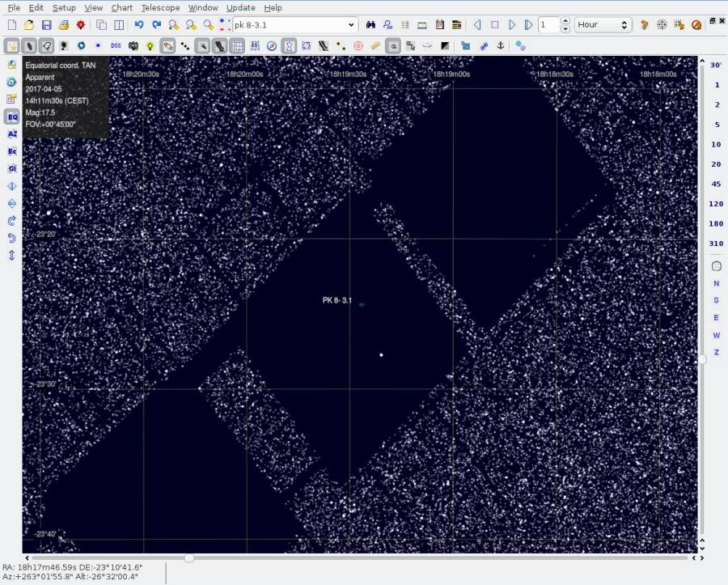Image resolution: width=728 pixels, height=585 pixels.
Task: Step time backward with left arrow
Action: [477, 25]
